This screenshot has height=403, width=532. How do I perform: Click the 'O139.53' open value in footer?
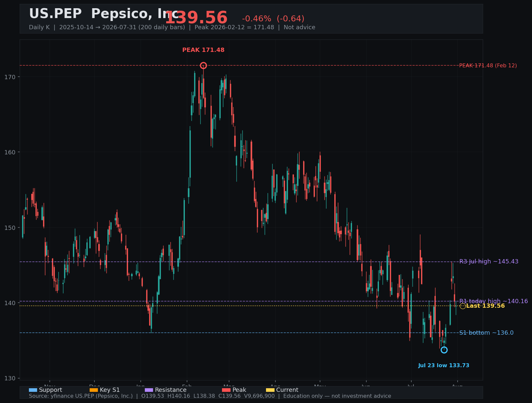tap(153, 396)
